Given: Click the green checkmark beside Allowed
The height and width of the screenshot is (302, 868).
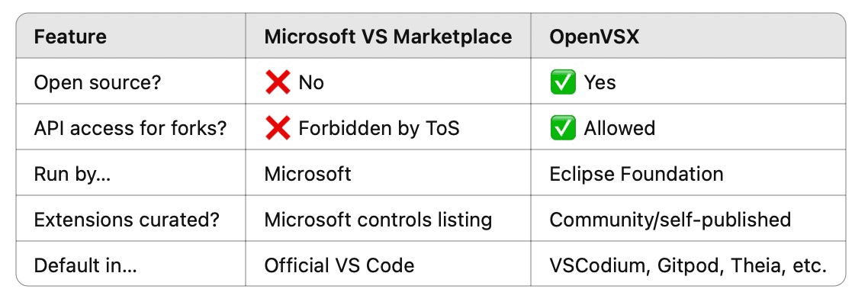Looking at the screenshot, I should (x=562, y=128).
